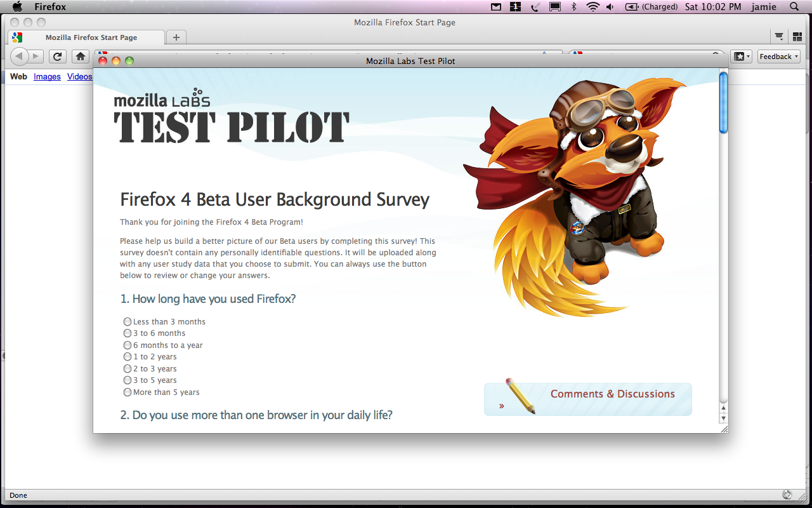The image size is (812, 508).
Task: Open the Bluetooth status menu
Action: point(574,7)
